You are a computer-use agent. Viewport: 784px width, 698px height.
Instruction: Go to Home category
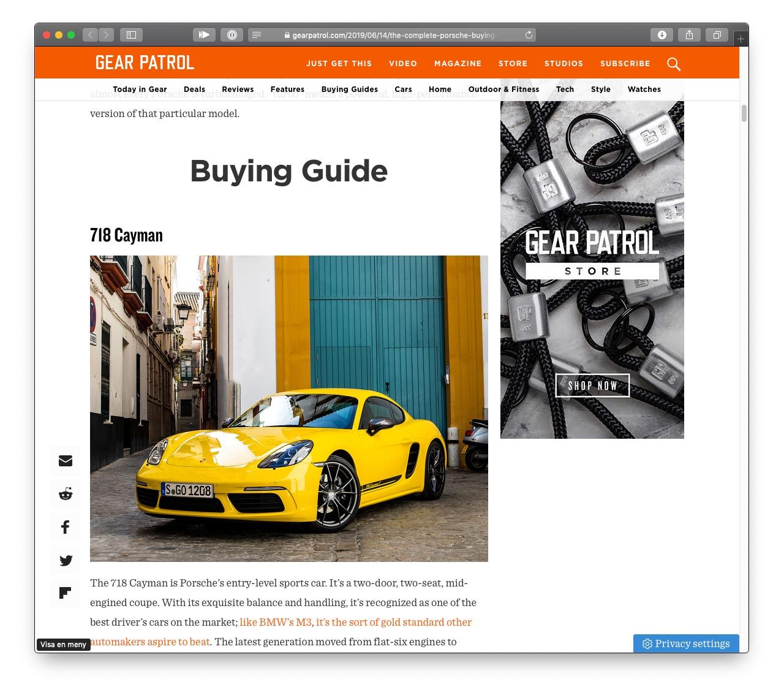(x=440, y=89)
